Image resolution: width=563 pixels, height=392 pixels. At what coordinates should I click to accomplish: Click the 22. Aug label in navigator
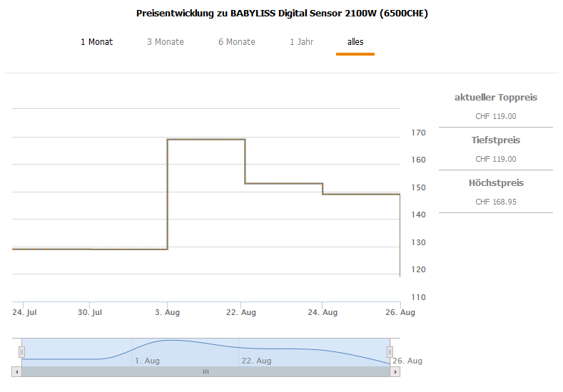tap(256, 361)
